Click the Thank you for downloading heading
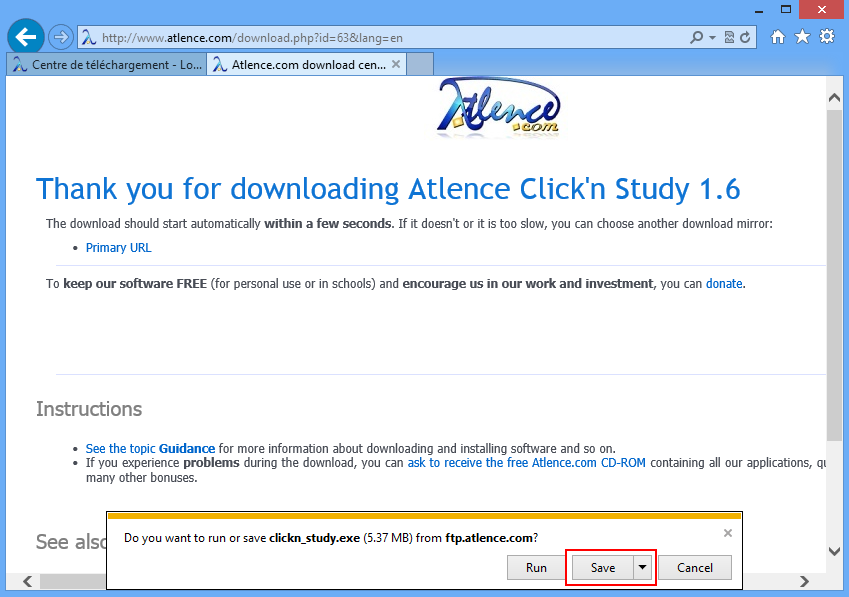849x597 pixels. [388, 189]
